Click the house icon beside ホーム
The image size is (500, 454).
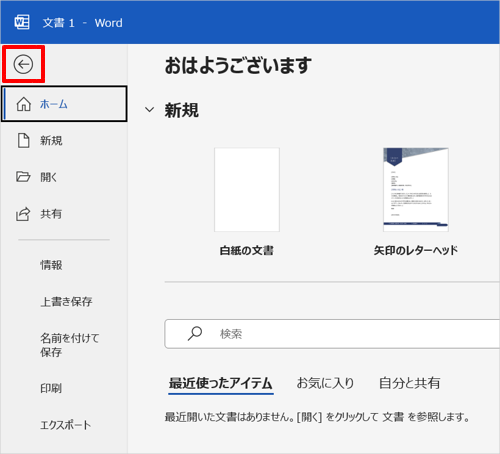coord(24,104)
